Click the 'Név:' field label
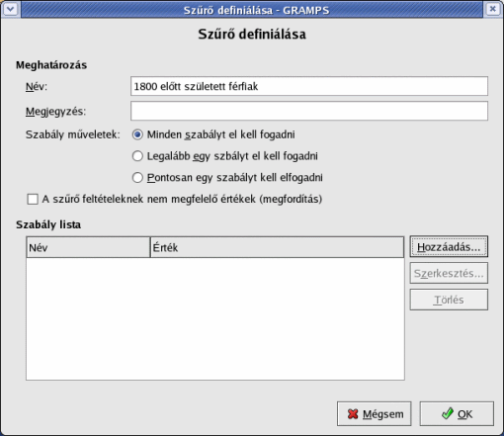 coord(37,87)
